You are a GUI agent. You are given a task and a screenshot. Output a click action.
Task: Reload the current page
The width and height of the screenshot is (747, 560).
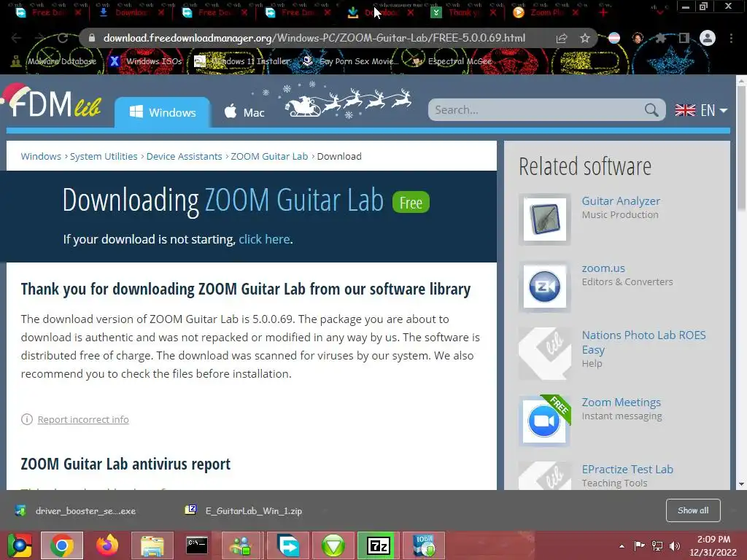point(63,38)
